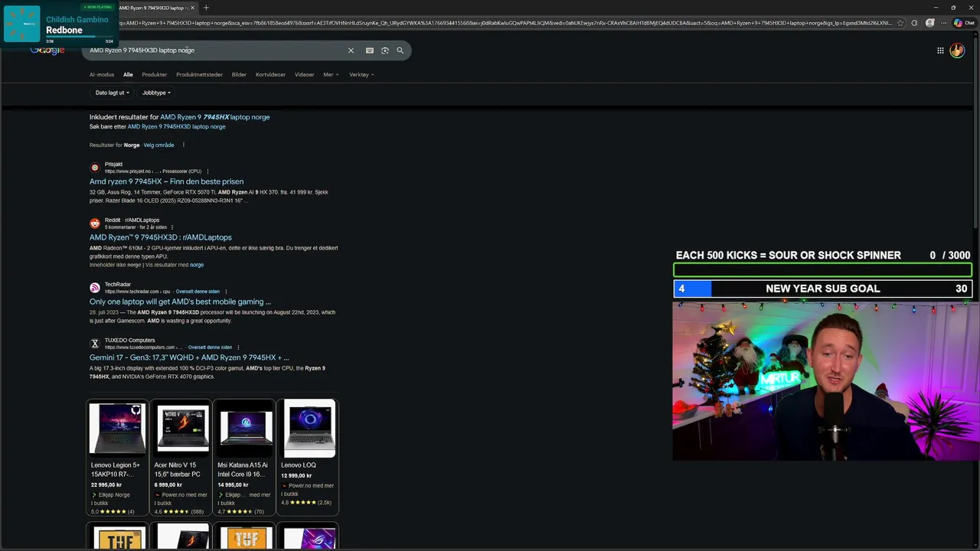Open the Google account avatar
This screenshot has height=551, width=980.
[957, 51]
